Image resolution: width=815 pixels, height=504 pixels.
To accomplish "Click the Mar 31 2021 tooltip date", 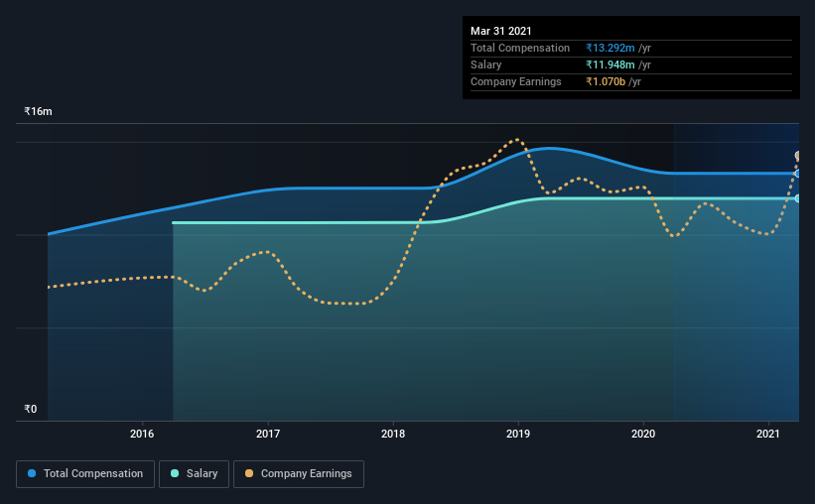I will click(501, 31).
